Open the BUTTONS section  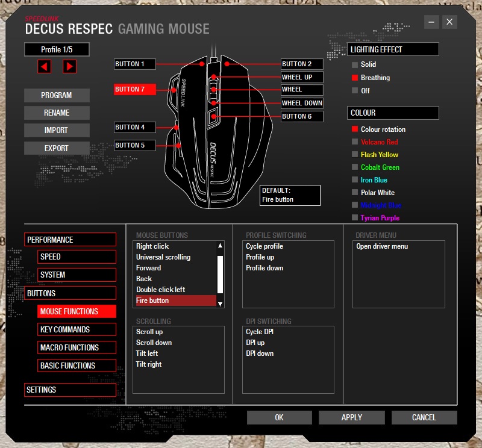point(70,293)
